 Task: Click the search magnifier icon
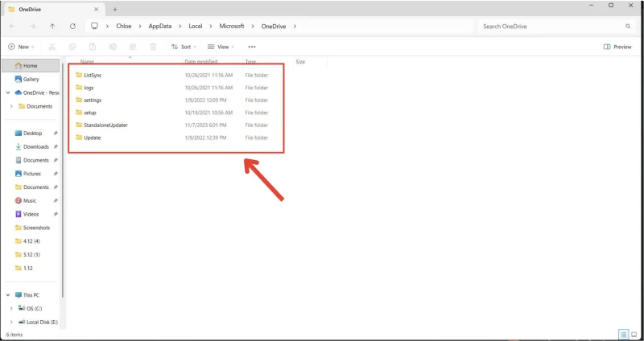(628, 27)
